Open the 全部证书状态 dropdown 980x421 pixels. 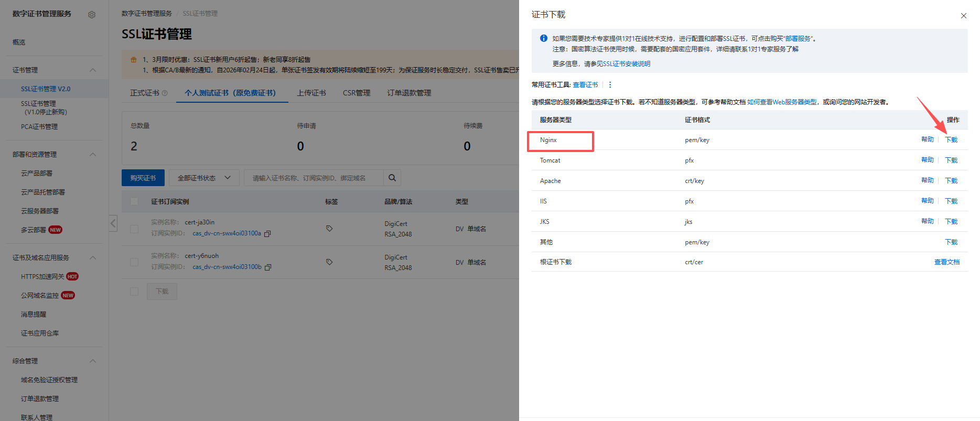tap(204, 178)
